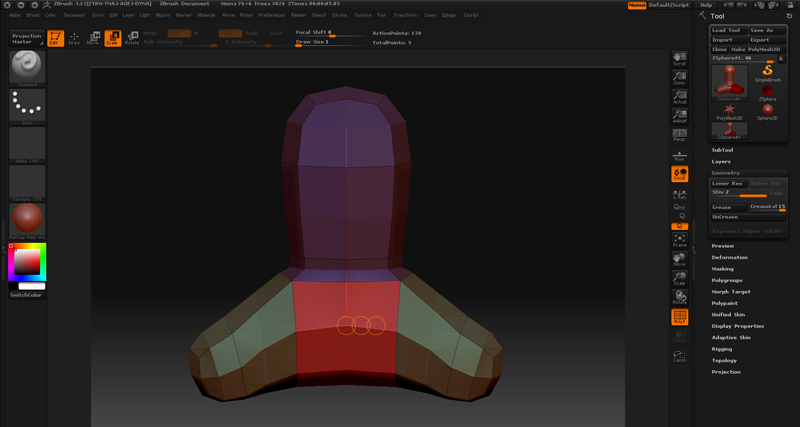Click the Frame icon in right shelf
Image resolution: width=800 pixels, height=427 pixels.
point(679,240)
